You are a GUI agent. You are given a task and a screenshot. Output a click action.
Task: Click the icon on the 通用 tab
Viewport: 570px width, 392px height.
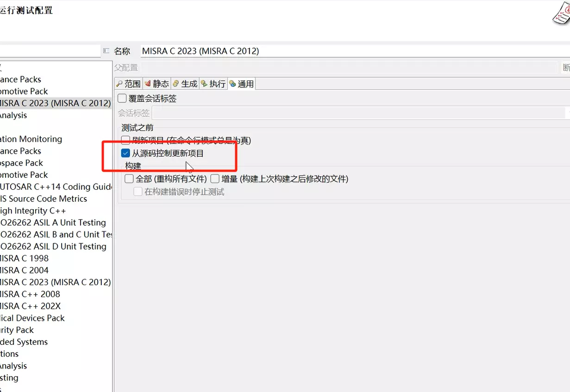(232, 84)
